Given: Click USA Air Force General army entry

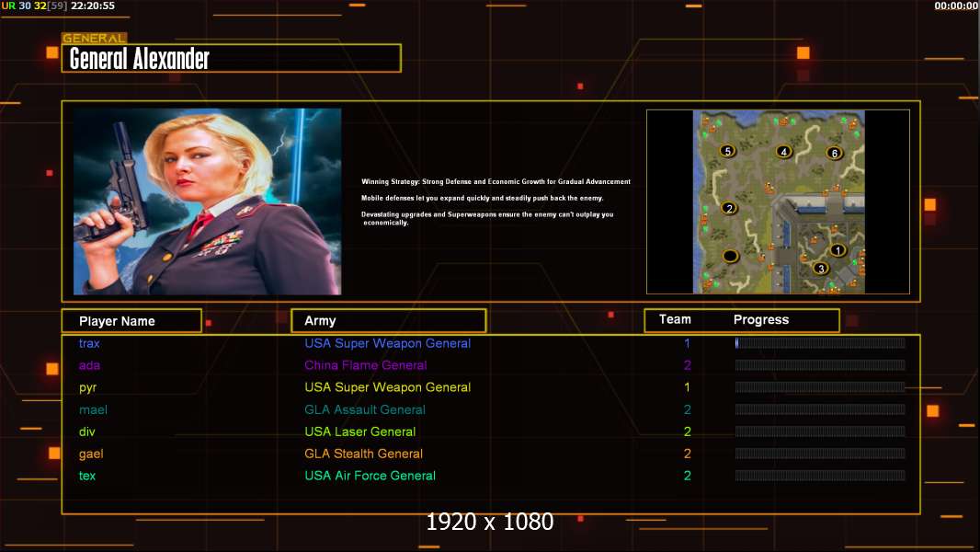Looking at the screenshot, I should pyautogui.click(x=370, y=476).
